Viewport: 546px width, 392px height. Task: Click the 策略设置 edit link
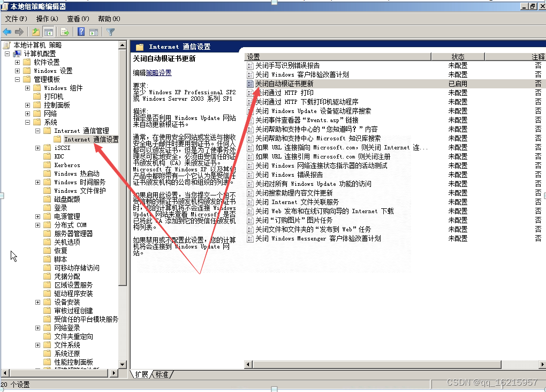point(159,73)
